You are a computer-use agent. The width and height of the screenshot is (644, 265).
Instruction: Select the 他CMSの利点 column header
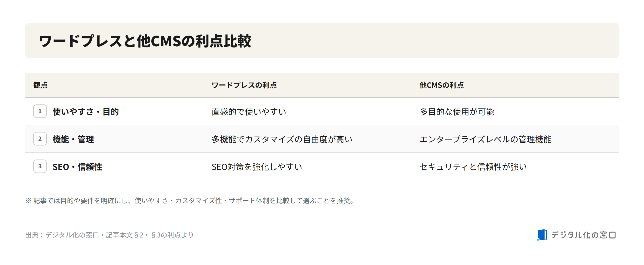[442, 85]
